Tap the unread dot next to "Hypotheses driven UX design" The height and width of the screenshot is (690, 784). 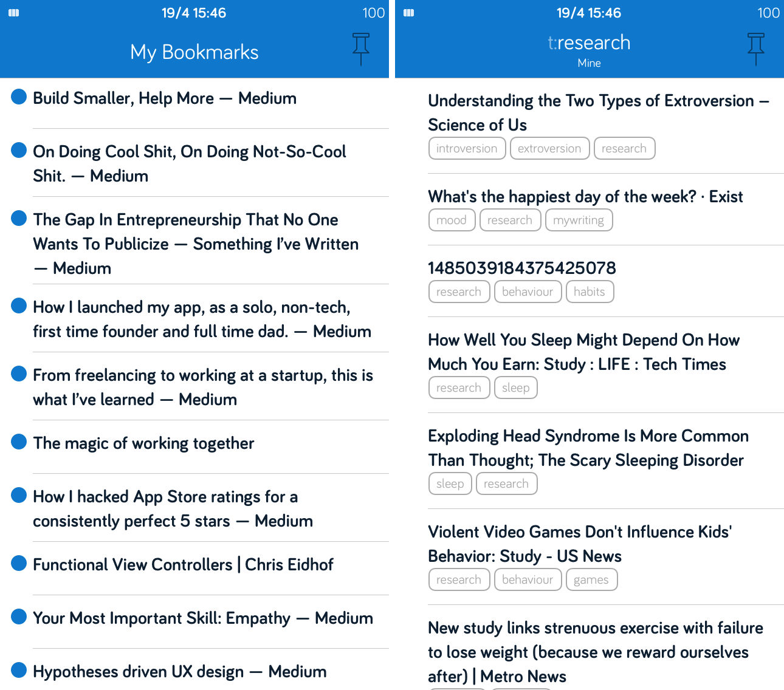pos(18,670)
